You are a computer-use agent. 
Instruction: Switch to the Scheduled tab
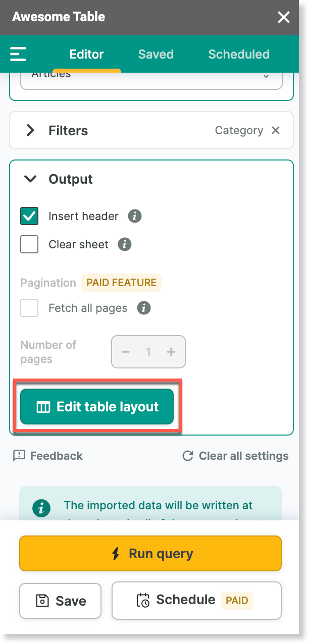[x=239, y=55]
